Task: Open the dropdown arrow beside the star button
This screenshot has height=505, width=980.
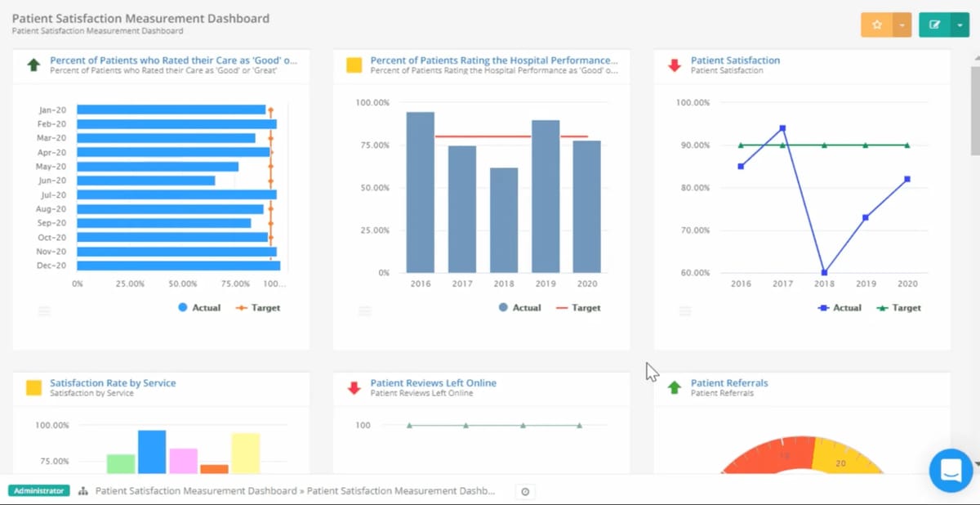Action: click(902, 25)
